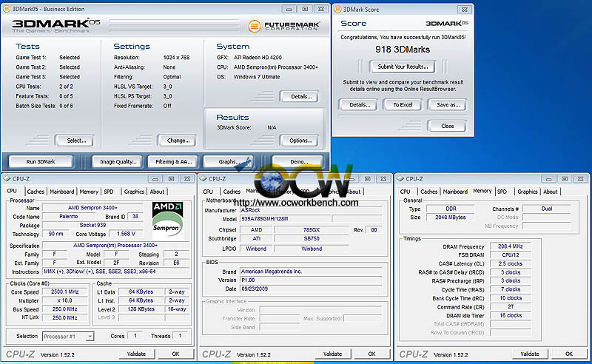Open Filtering & AA options
The width and height of the screenshot is (592, 364).
pos(173,161)
